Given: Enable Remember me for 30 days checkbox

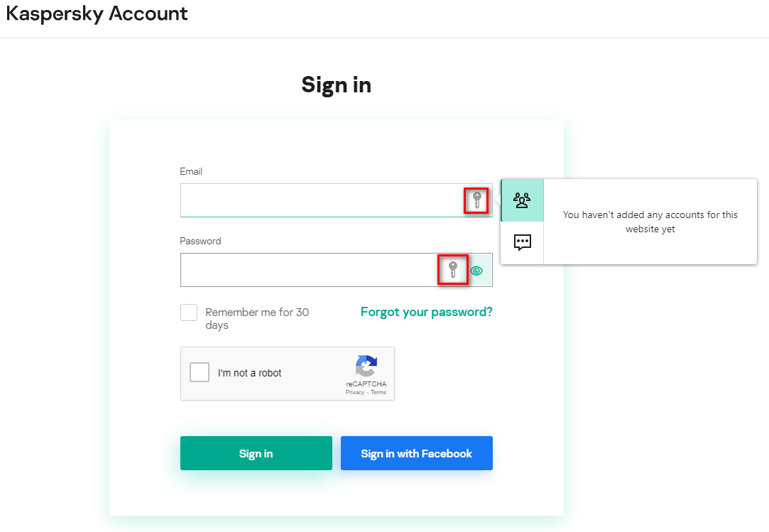Looking at the screenshot, I should [x=189, y=313].
